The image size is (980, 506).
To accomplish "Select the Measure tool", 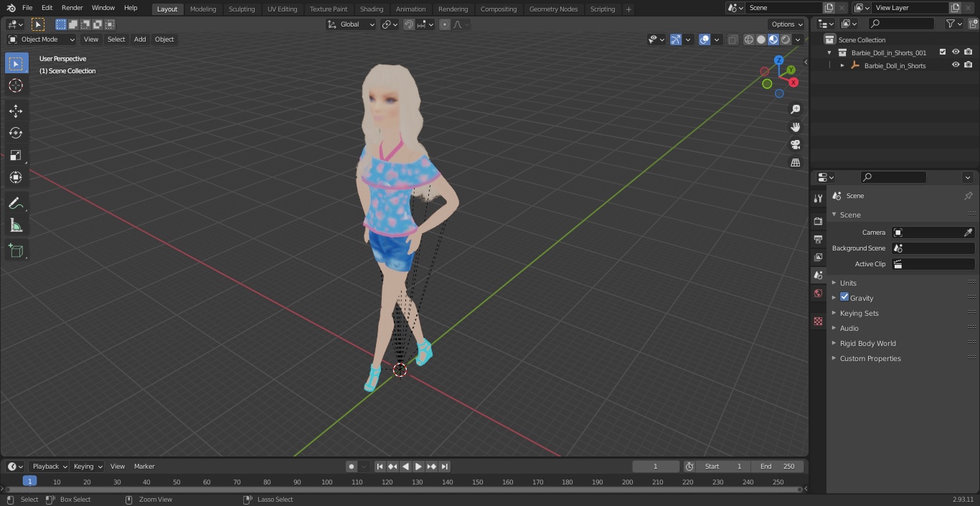I will pos(16,225).
